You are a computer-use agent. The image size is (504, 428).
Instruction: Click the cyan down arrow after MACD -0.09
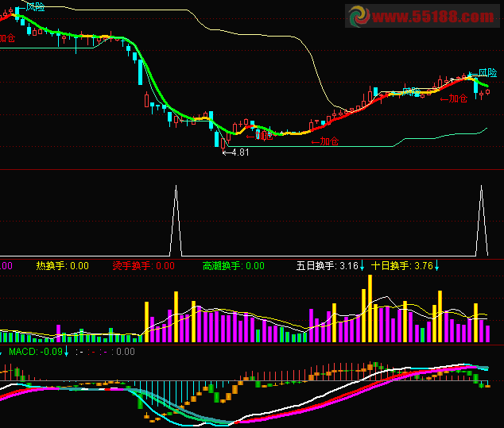pos(66,352)
